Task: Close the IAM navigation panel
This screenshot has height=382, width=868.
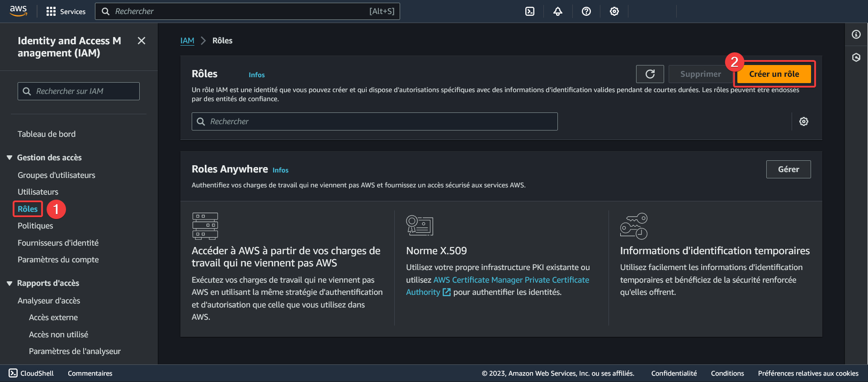Action: click(x=142, y=41)
